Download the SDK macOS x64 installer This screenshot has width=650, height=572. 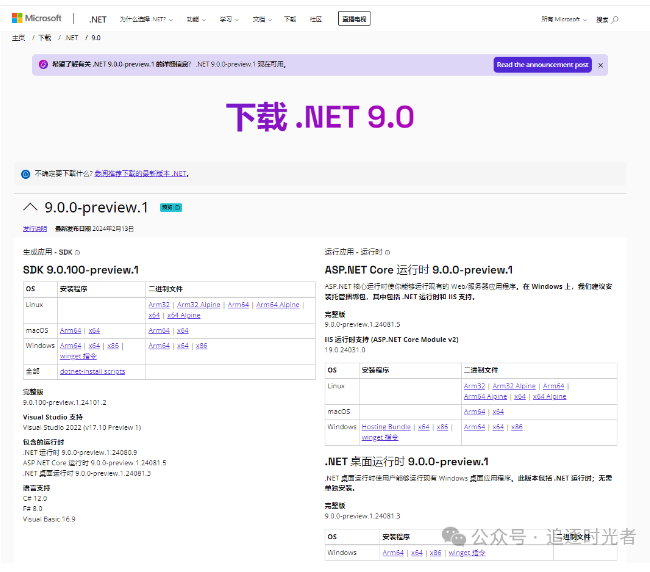(x=95, y=331)
